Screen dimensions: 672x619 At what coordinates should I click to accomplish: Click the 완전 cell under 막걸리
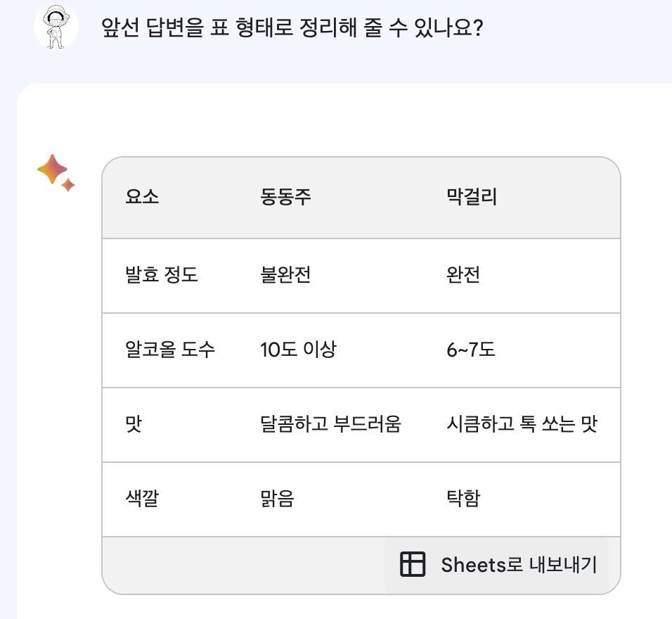coord(463,274)
